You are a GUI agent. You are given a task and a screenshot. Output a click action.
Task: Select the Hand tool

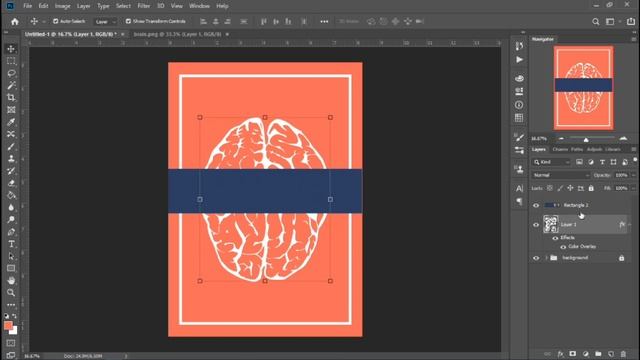(11, 280)
